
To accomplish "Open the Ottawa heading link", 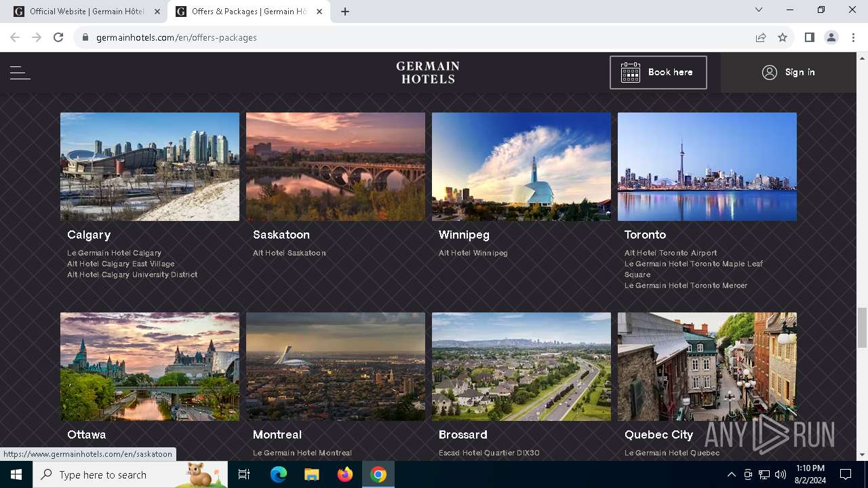I will pyautogui.click(x=86, y=434).
